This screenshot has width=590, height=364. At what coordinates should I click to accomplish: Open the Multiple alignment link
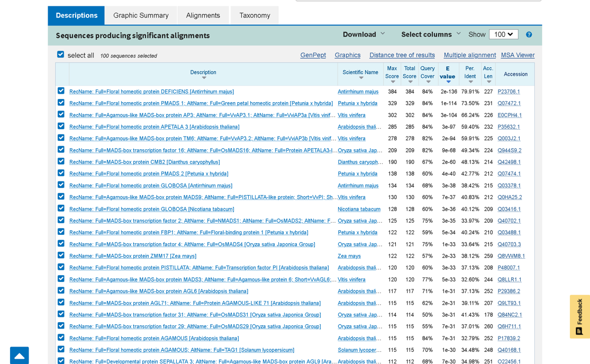[469, 55]
